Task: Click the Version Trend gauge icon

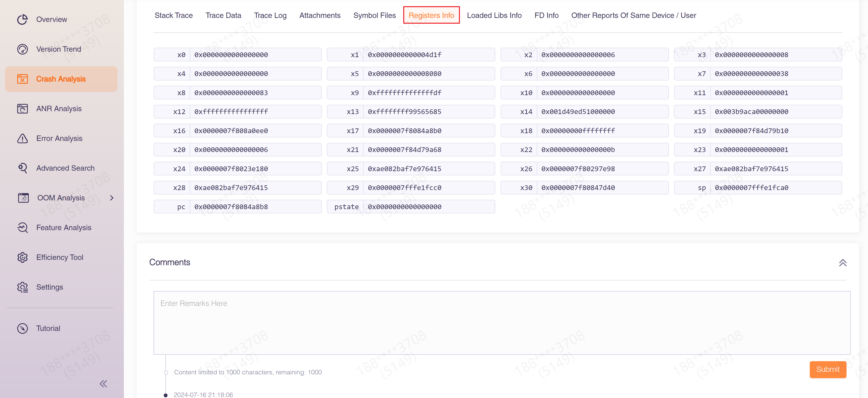Action: click(22, 49)
